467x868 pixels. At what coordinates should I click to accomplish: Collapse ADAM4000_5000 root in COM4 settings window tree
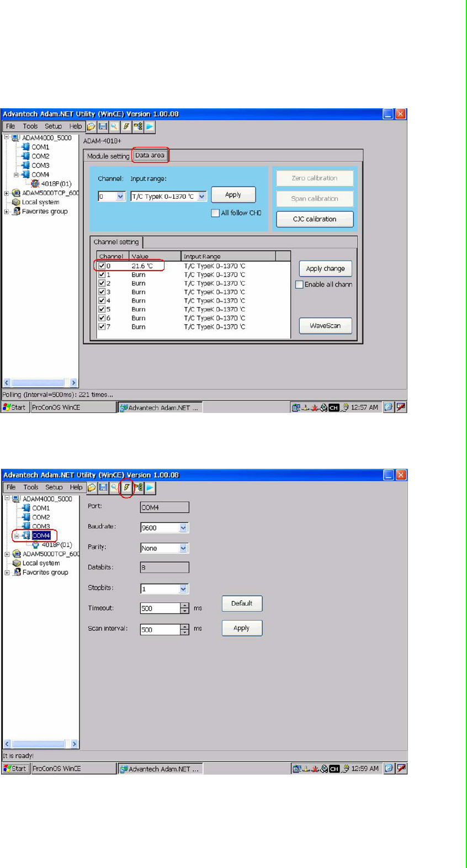[7, 499]
